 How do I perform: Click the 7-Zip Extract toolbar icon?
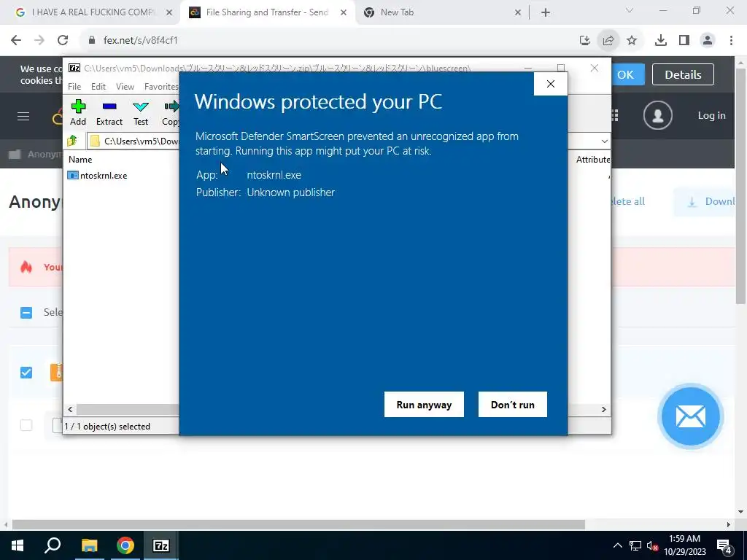click(x=109, y=113)
